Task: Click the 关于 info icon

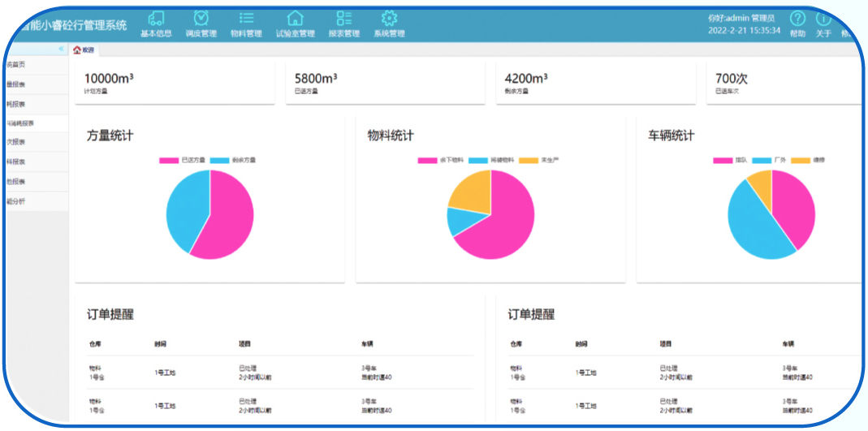Action: click(x=823, y=19)
